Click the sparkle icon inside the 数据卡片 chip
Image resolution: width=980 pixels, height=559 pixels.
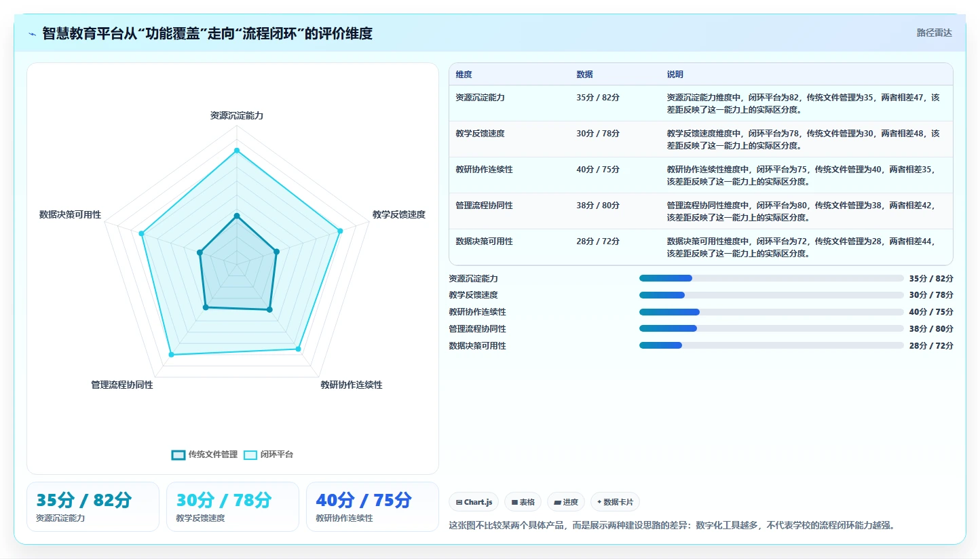click(599, 503)
